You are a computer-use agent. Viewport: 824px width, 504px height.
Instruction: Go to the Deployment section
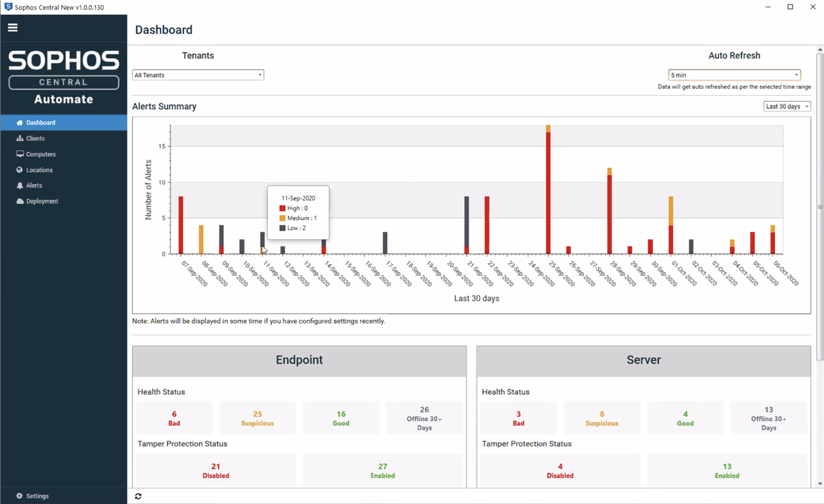pos(42,201)
